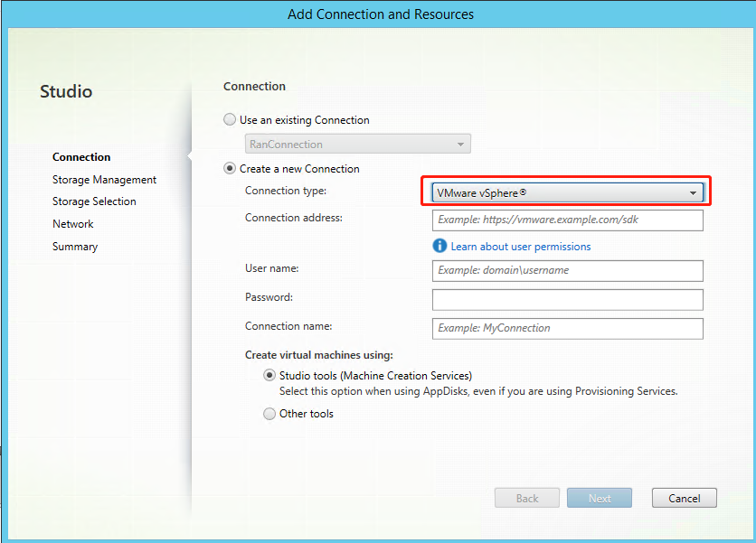Click the Next button
The width and height of the screenshot is (756, 543).
click(599, 497)
